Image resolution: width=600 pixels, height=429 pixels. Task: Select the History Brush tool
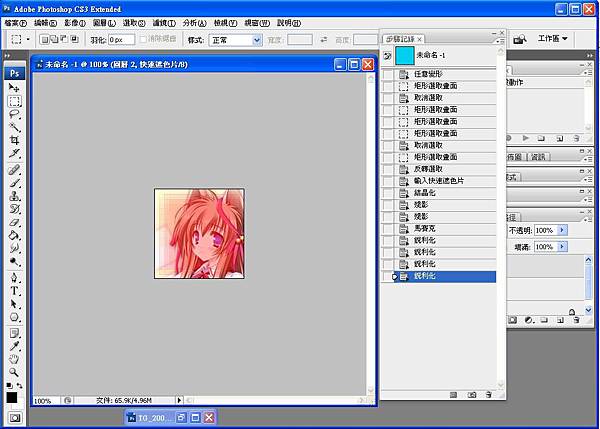tap(15, 209)
